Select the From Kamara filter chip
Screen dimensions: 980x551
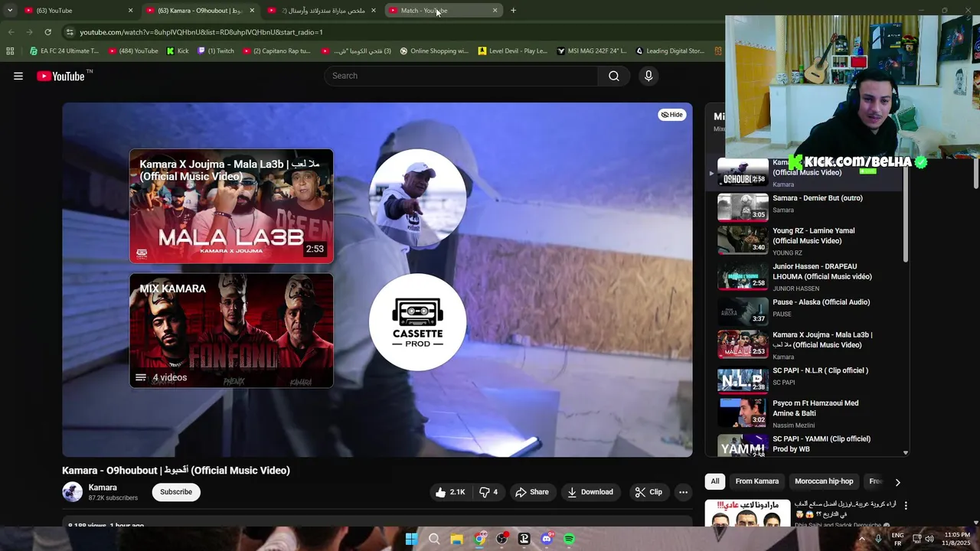(757, 481)
